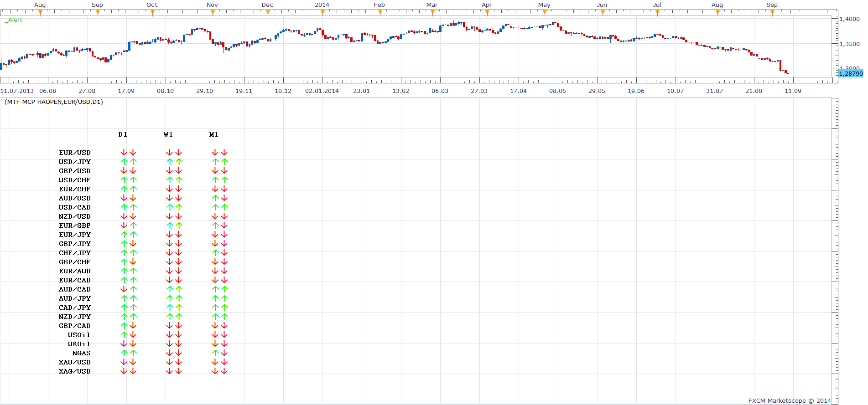Viewport: 868px width, 405px height.
Task: Click the 11.07.2013 date axis label
Action: click(x=17, y=91)
